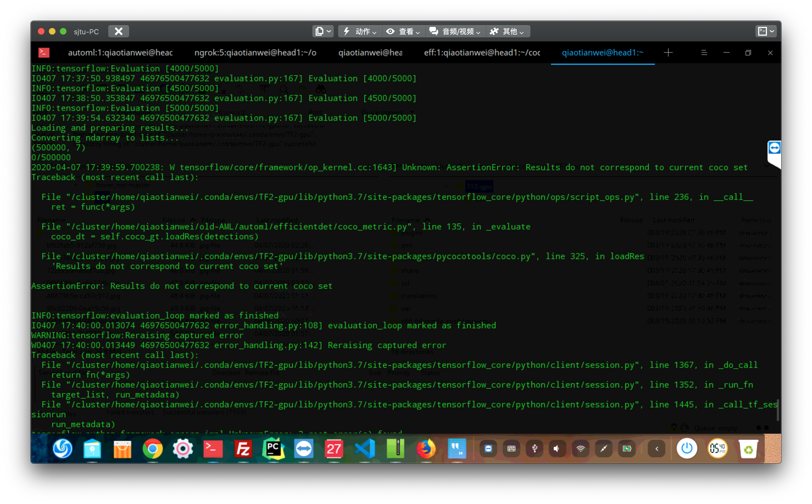This screenshot has height=504, width=812.
Task: Mute the system volume in the tray
Action: point(556,449)
